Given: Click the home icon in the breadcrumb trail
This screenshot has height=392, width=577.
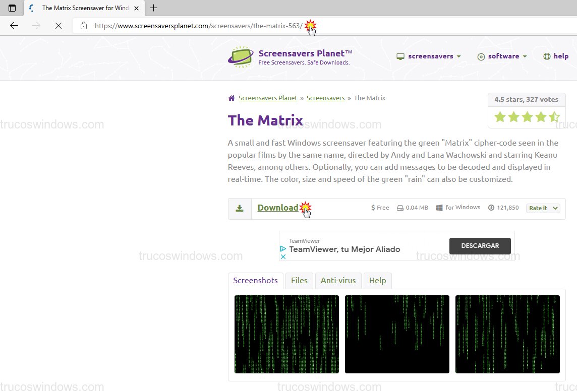Looking at the screenshot, I should pos(231,98).
